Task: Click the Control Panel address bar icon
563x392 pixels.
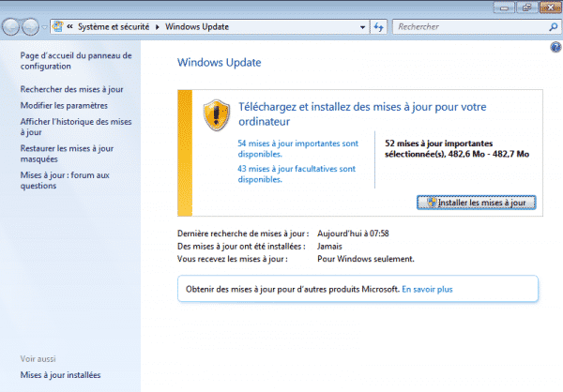Action: tap(58, 26)
